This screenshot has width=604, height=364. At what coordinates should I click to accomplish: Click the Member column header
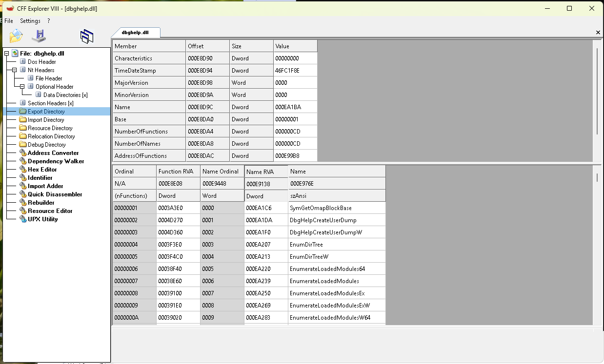click(149, 46)
